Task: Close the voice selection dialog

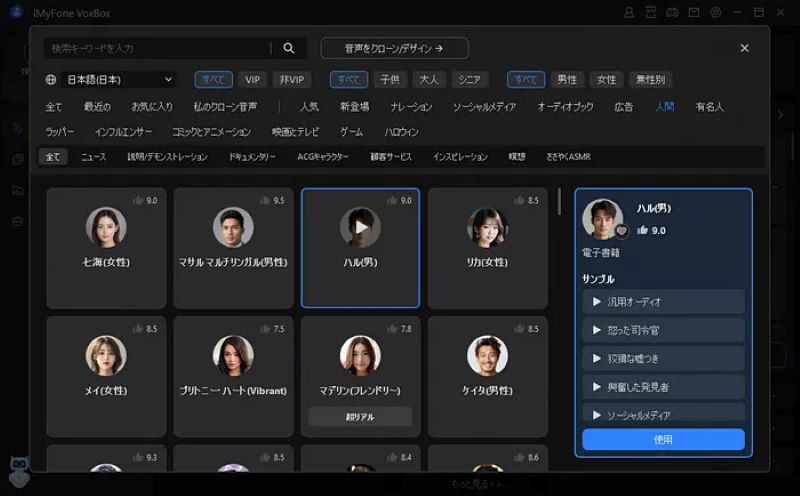Action: point(744,48)
